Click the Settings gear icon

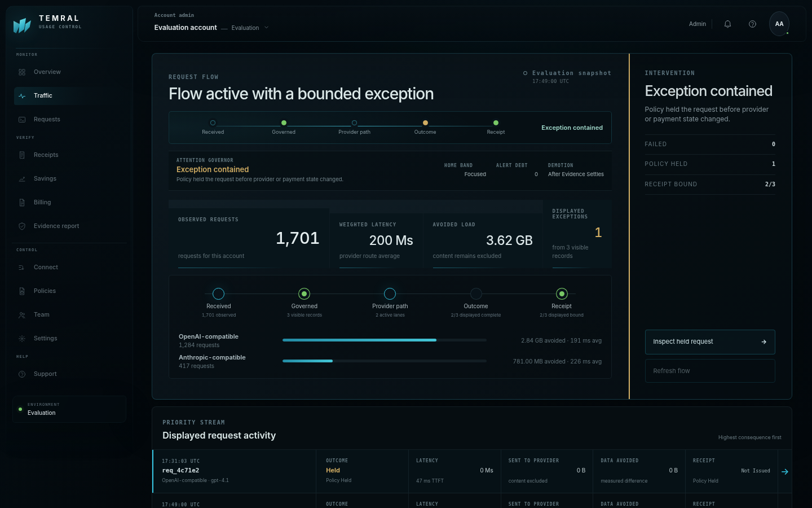pos(22,339)
